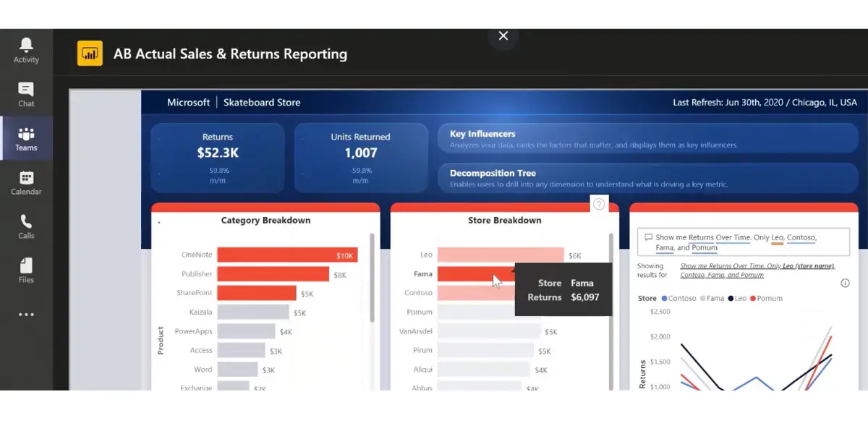Select the Word bar in Category Breakdown
868x434 pixels.
click(237, 369)
